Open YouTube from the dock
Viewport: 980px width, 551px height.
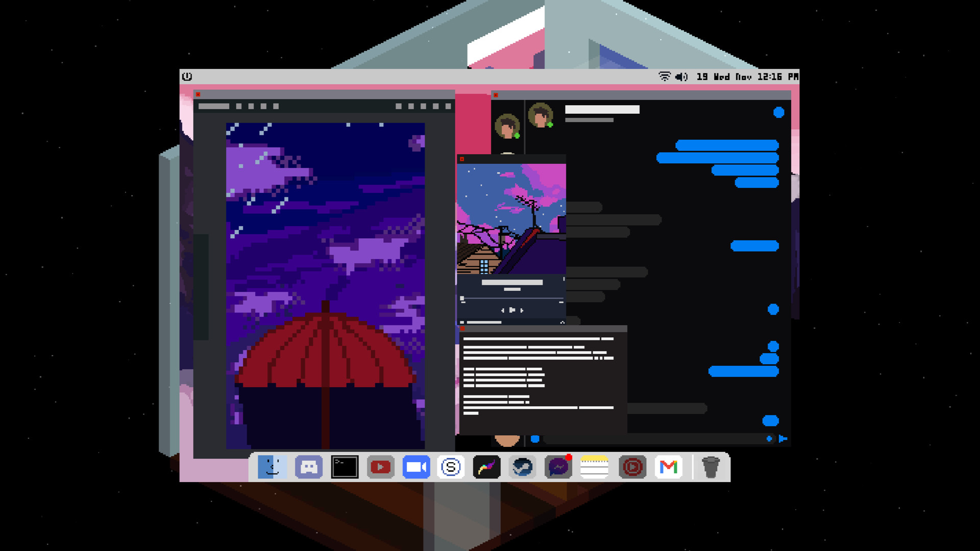coord(380,466)
